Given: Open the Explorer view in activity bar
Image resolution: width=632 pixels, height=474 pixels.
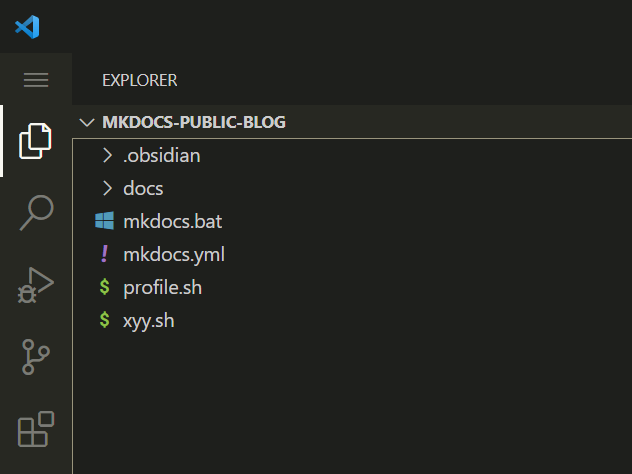Looking at the screenshot, I should pos(35,141).
